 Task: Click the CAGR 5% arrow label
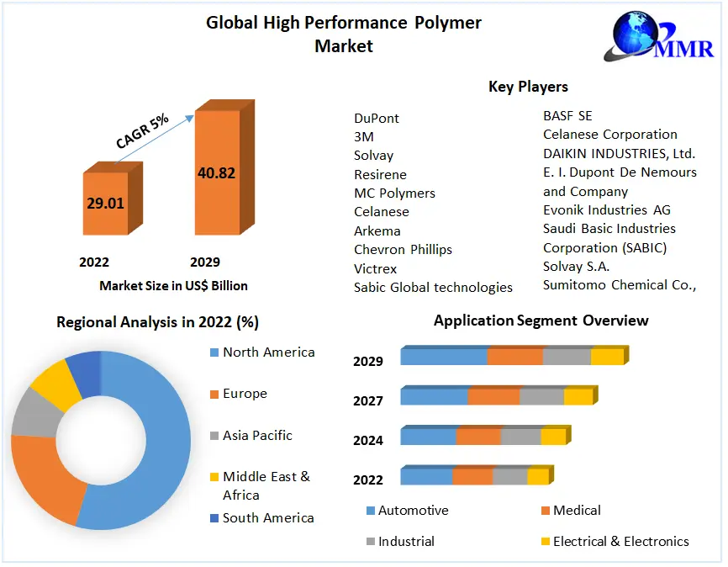(x=142, y=131)
